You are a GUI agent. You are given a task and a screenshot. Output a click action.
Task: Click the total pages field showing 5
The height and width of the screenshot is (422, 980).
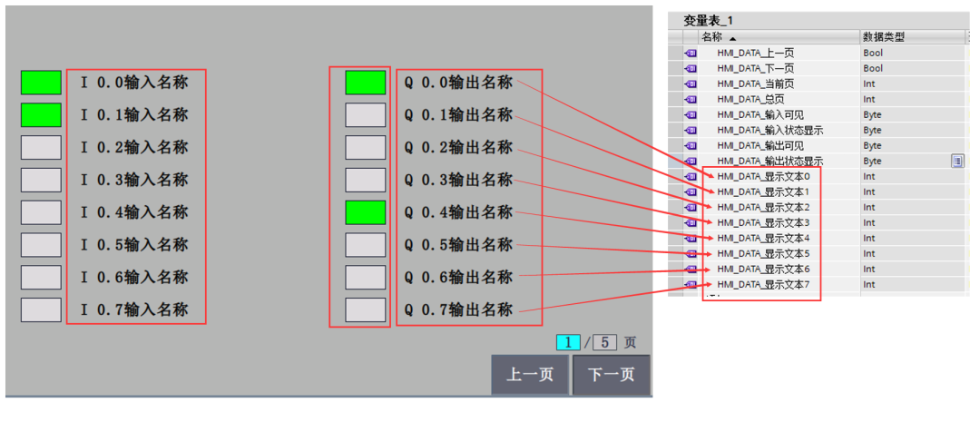[x=605, y=343]
